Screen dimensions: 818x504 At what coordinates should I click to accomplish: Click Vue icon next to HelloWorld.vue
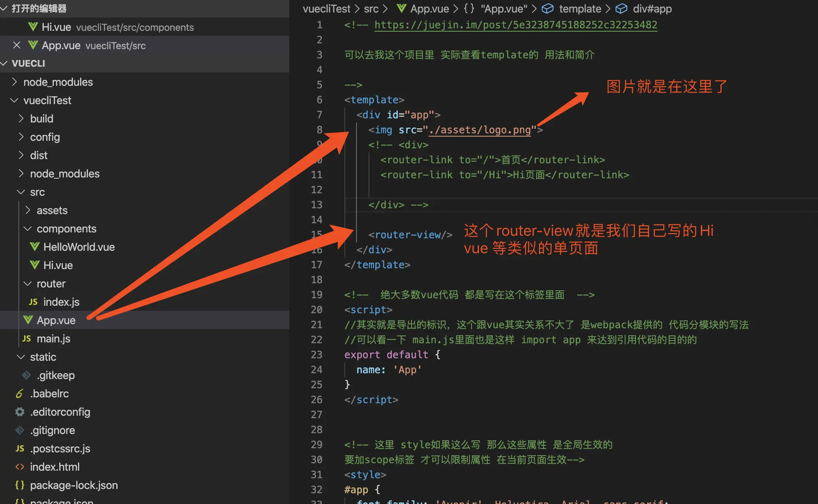coord(35,247)
